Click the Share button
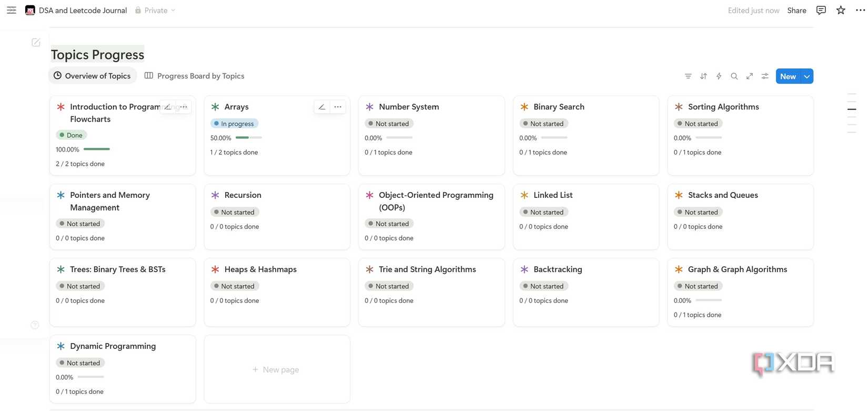 [796, 10]
